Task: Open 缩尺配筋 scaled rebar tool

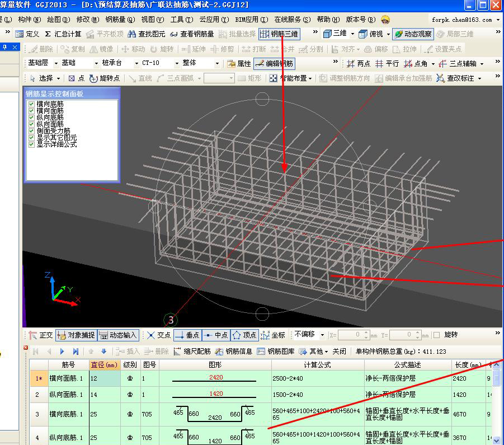Action: pos(192,352)
